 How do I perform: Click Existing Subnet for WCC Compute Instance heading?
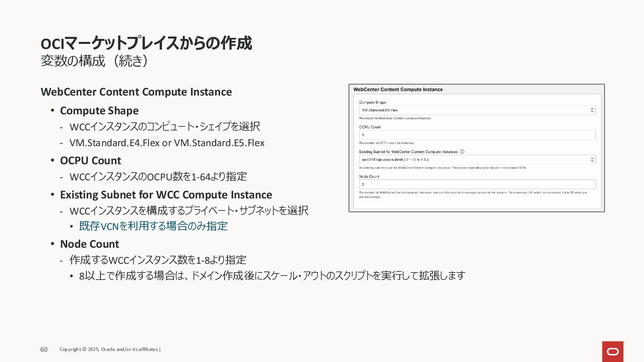[x=166, y=195]
